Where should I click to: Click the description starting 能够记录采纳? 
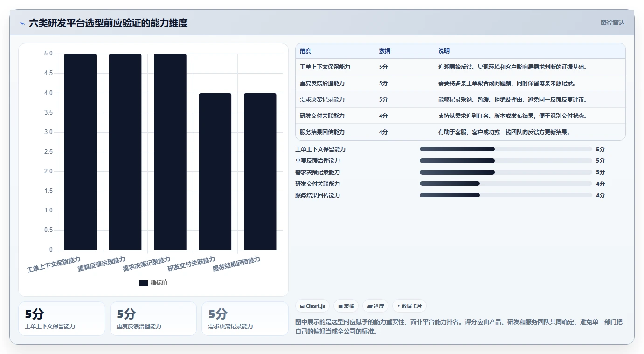(x=512, y=100)
